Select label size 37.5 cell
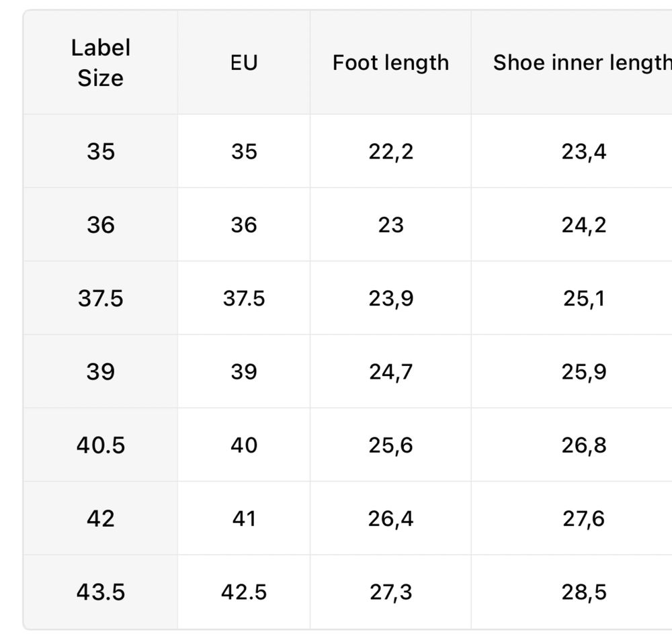 tap(101, 298)
